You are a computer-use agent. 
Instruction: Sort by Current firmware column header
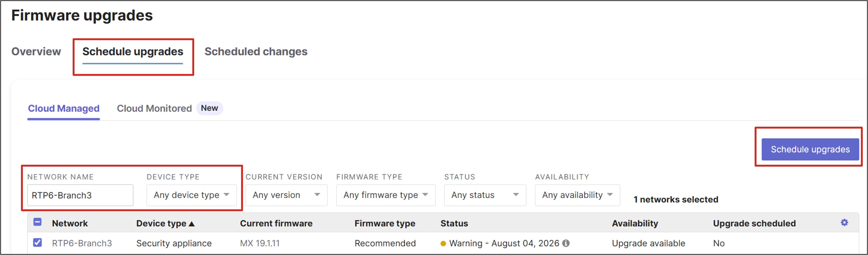pyautogui.click(x=276, y=223)
